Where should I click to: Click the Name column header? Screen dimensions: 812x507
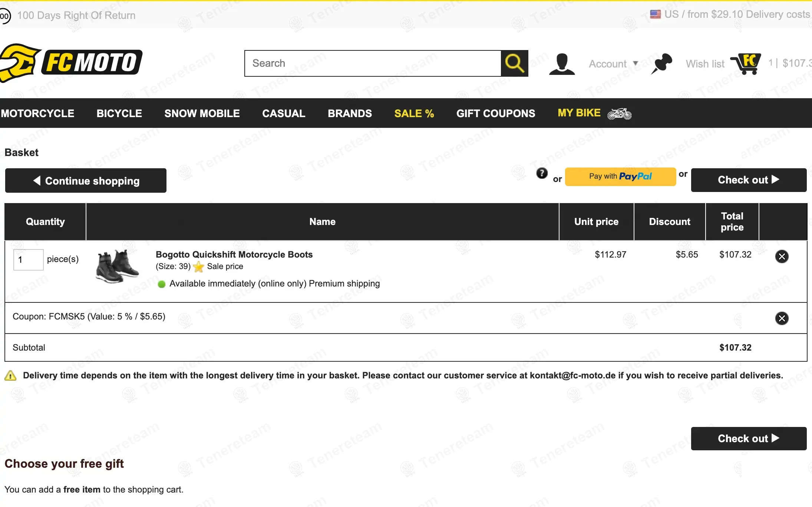[323, 222]
